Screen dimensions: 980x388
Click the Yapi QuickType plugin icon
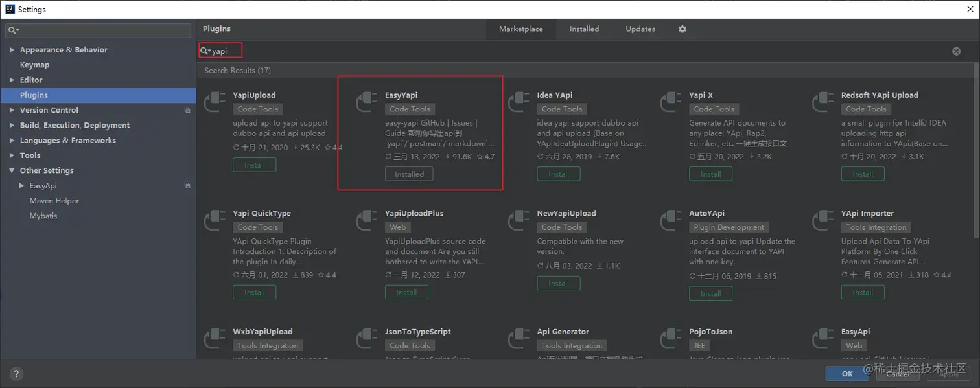click(x=215, y=221)
